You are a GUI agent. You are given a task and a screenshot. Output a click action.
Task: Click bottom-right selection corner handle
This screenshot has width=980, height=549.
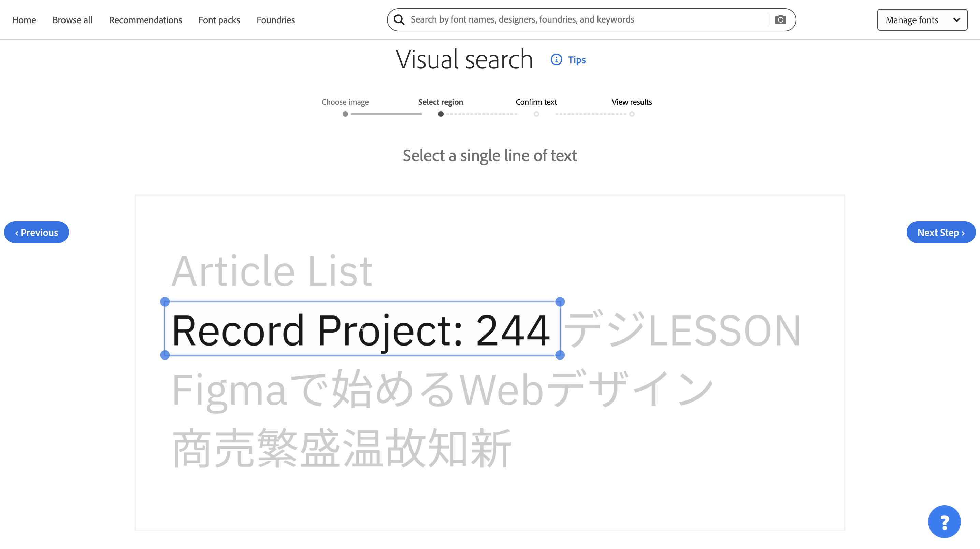click(x=560, y=355)
